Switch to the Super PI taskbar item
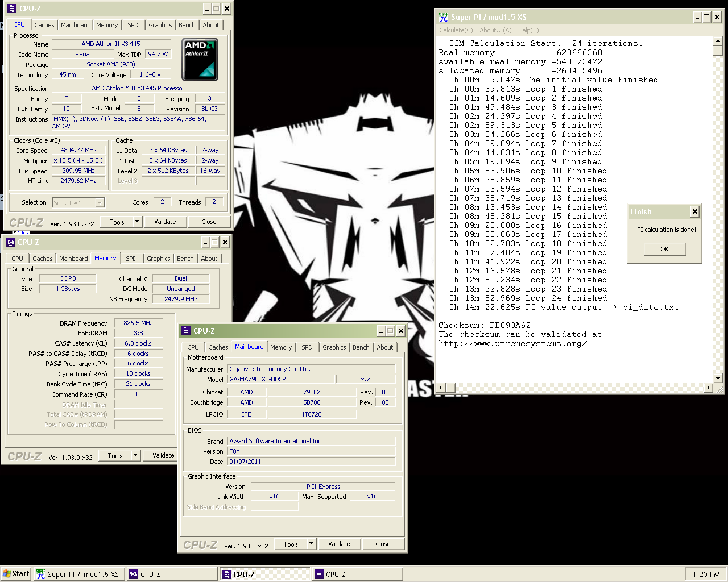Image resolution: width=728 pixels, height=582 pixels. point(78,574)
